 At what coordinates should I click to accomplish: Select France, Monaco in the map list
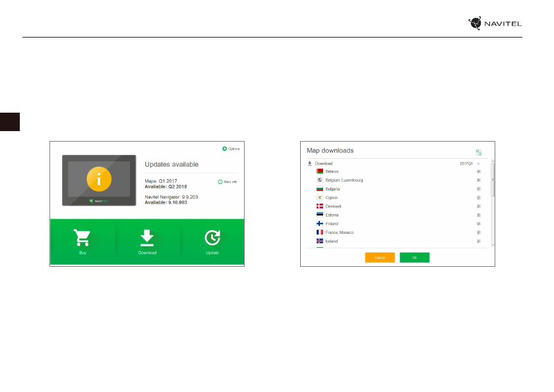[x=340, y=233]
